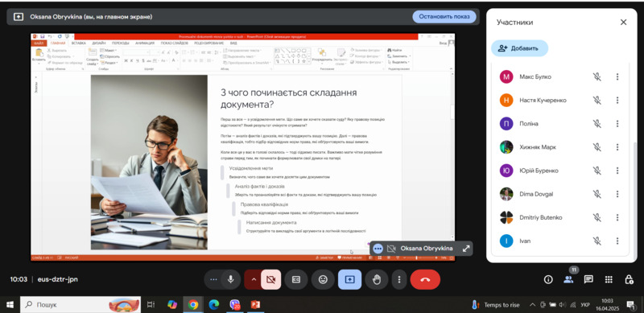Screen dimensions: 644x313
Task: Select ПОКАЗ СЛАЙДОВ tab in shared PowerPoint
Action: coord(175,43)
